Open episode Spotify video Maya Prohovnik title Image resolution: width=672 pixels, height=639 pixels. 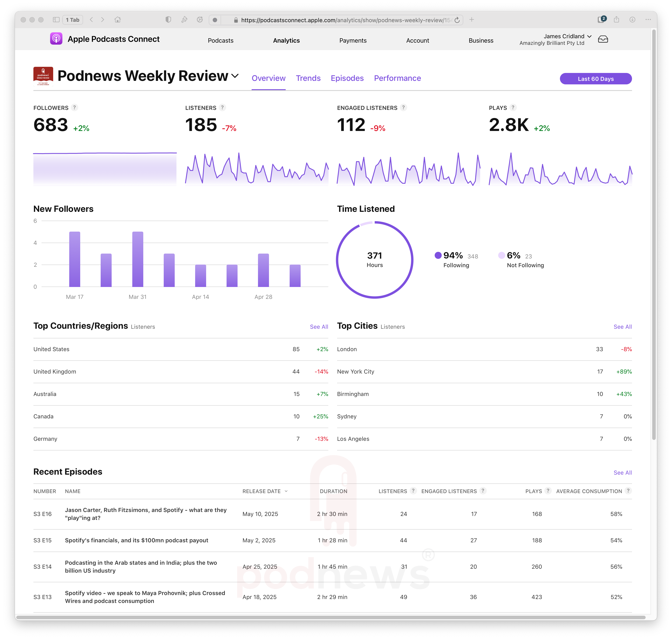(x=145, y=597)
